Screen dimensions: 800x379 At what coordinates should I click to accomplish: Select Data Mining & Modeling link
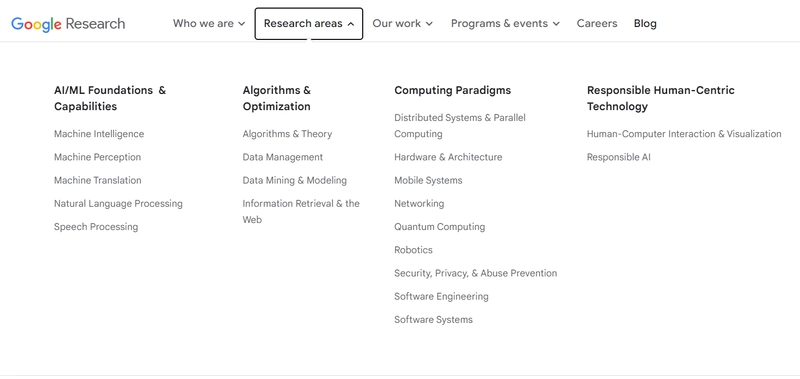tap(294, 180)
